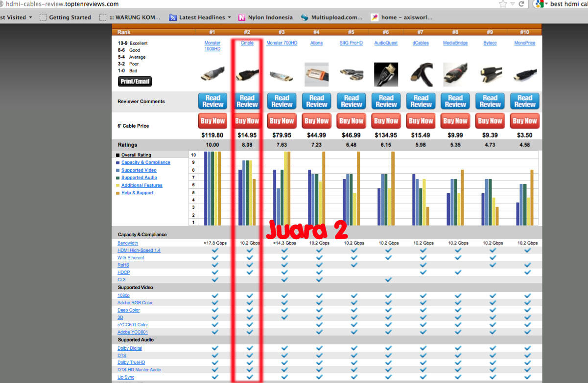This screenshot has width=588, height=383.
Task: Open the dCables product link
Action: [x=421, y=43]
